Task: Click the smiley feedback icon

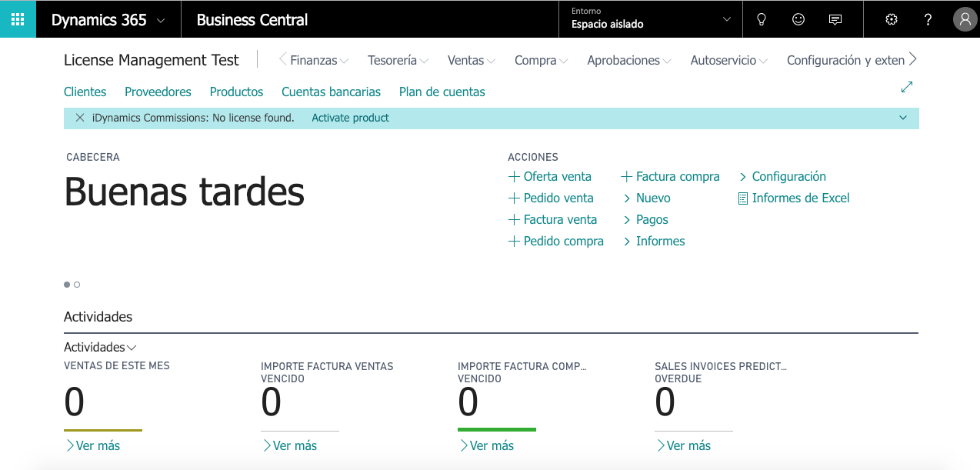Action: 798,20
